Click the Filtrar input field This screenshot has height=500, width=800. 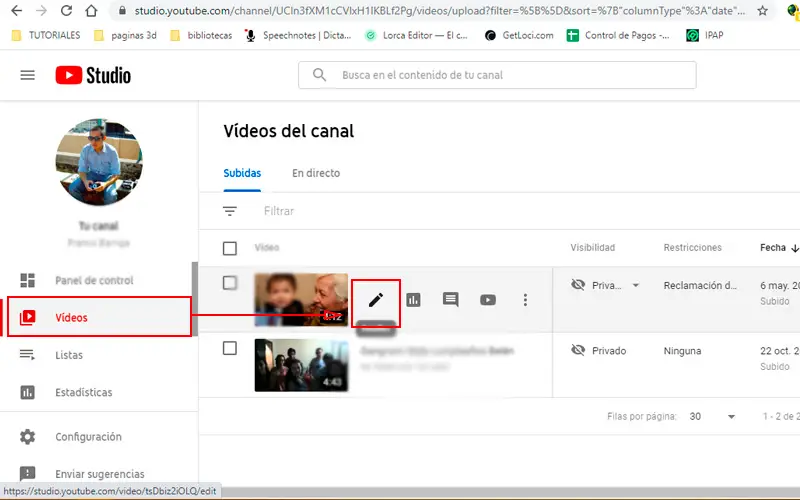[279, 211]
